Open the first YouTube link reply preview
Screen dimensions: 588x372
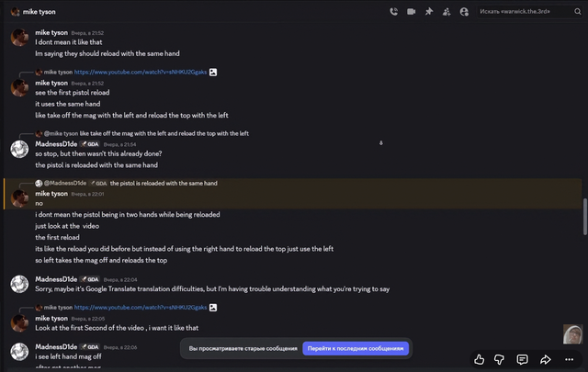(x=141, y=72)
